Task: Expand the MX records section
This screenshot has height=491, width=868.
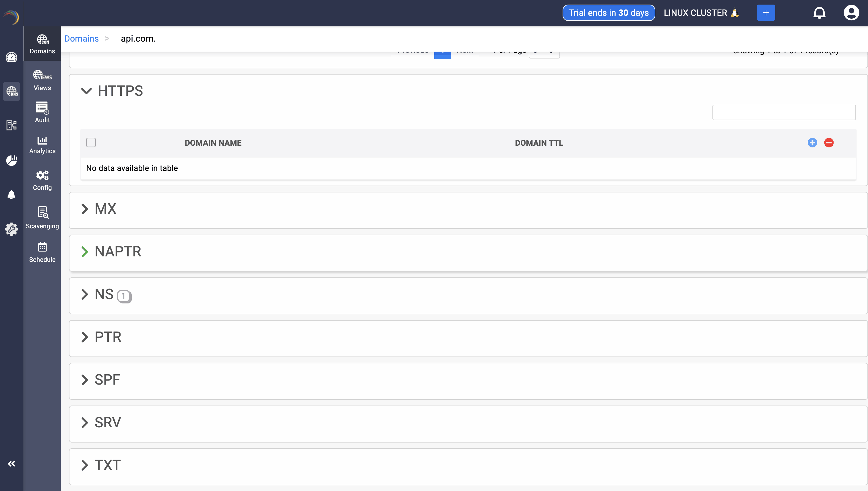Action: pyautogui.click(x=85, y=209)
